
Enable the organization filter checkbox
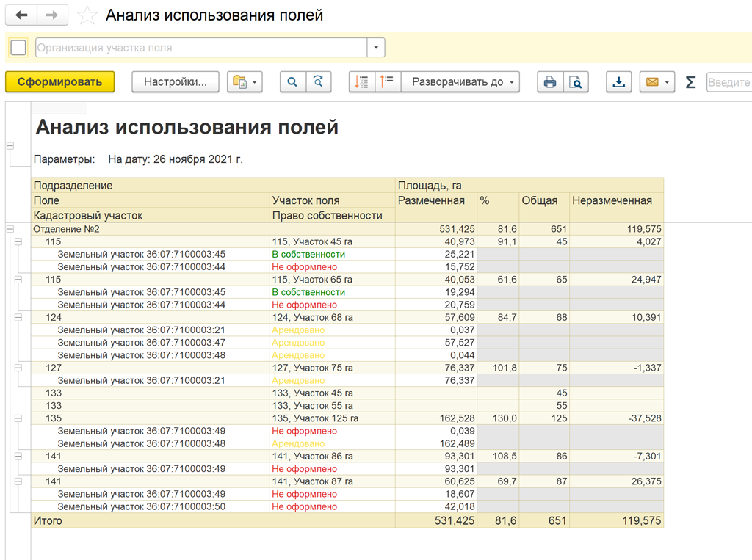(18, 48)
